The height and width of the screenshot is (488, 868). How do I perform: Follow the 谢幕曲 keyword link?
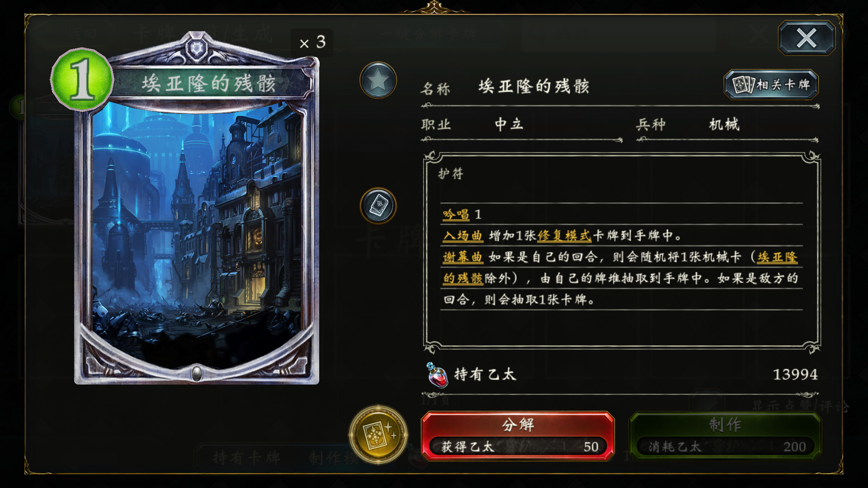[463, 257]
